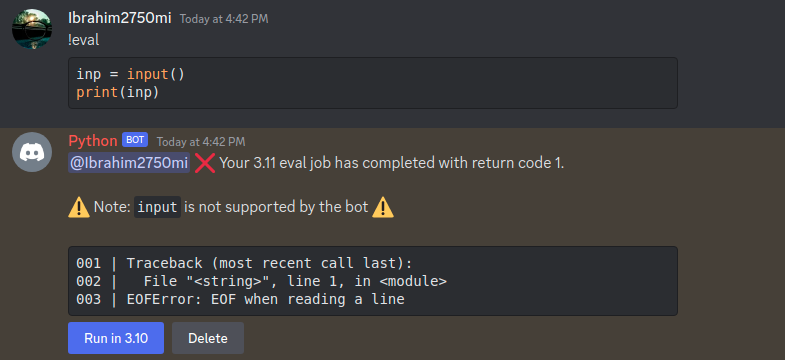This screenshot has height=360, width=785.
Task: Click the EOFError line in output
Action: coord(240,299)
